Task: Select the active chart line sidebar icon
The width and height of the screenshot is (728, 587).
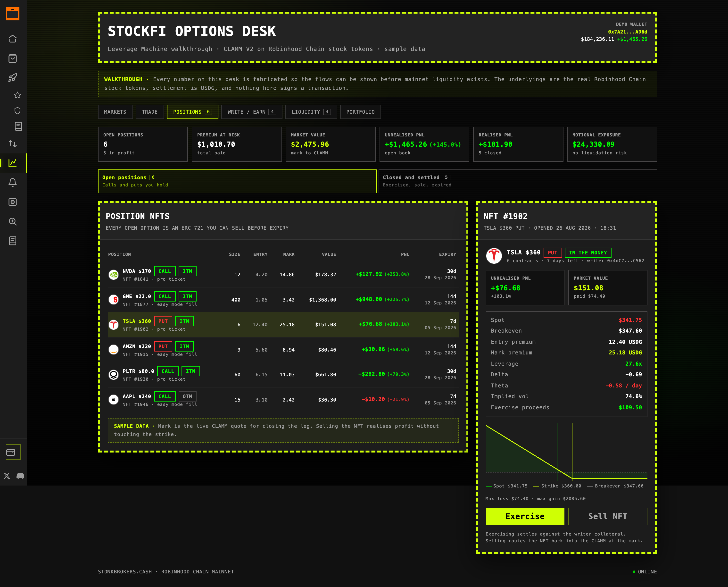Action: click(13, 163)
